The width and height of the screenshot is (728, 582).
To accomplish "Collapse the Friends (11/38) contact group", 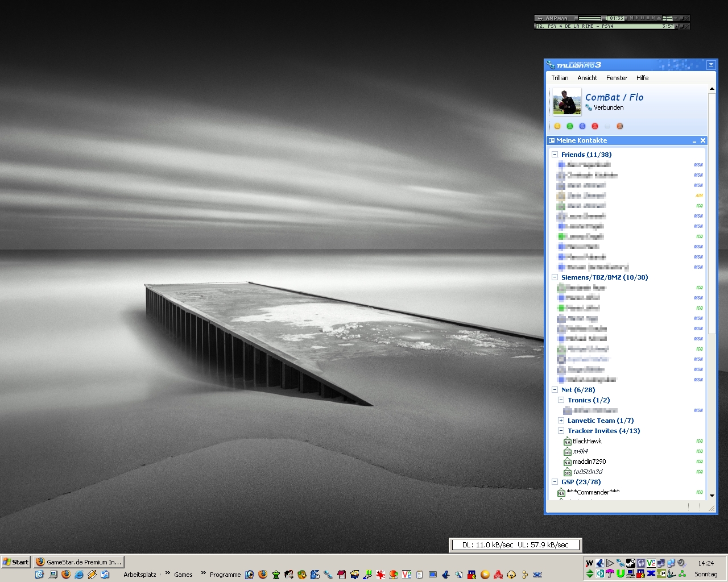I will pos(555,155).
